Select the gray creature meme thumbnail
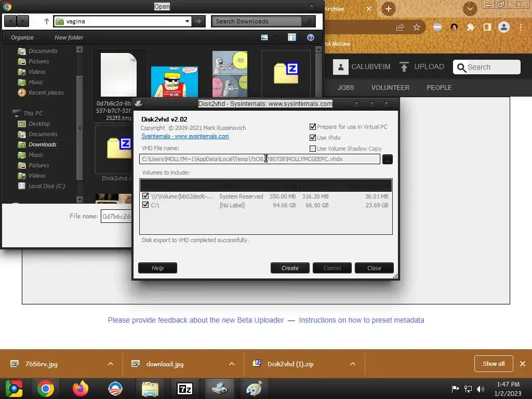532x399 pixels. point(230,74)
